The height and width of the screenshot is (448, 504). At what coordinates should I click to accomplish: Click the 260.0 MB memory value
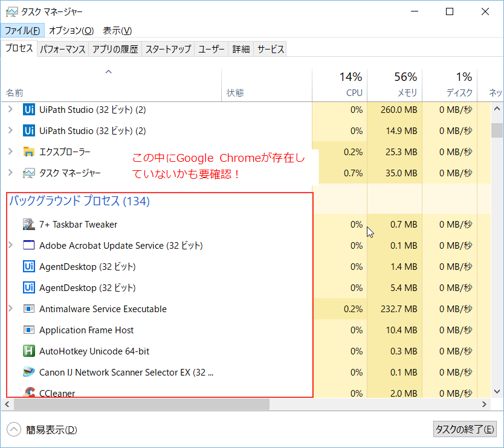399,109
